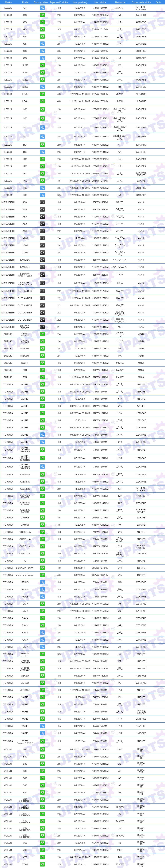Select the 72kW / 98KM power cell
The width and height of the screenshot is (165, 868).
(100, 561)
